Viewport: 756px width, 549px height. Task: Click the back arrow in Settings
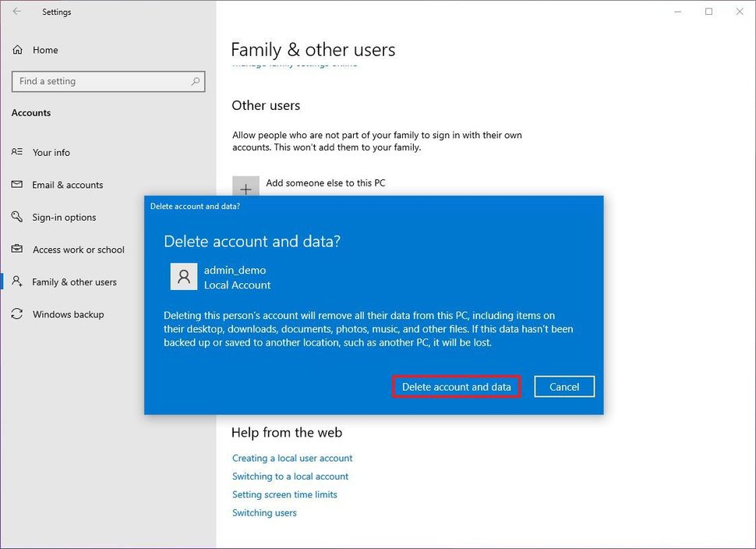[17, 12]
